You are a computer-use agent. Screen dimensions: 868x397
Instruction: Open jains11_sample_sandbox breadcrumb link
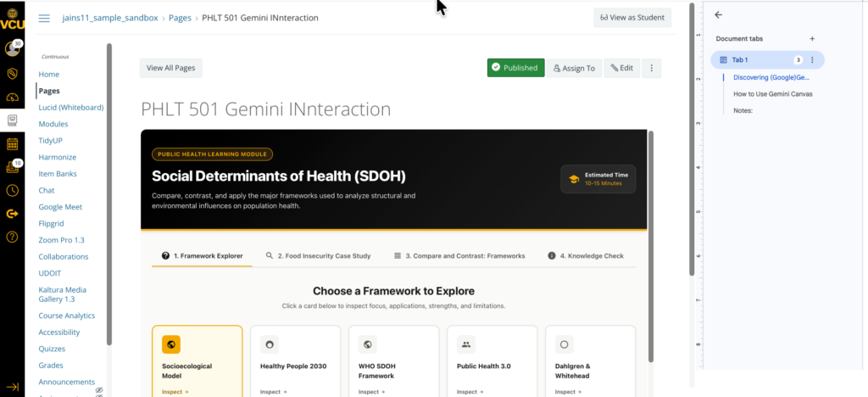click(110, 18)
